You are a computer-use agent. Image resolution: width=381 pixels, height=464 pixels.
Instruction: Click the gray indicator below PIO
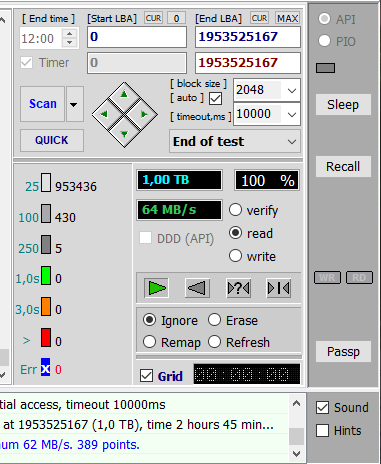tap(325, 68)
